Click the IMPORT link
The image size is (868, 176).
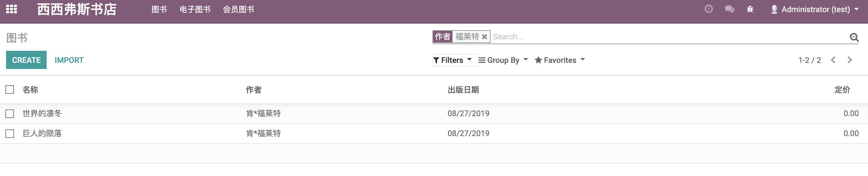coord(69,60)
